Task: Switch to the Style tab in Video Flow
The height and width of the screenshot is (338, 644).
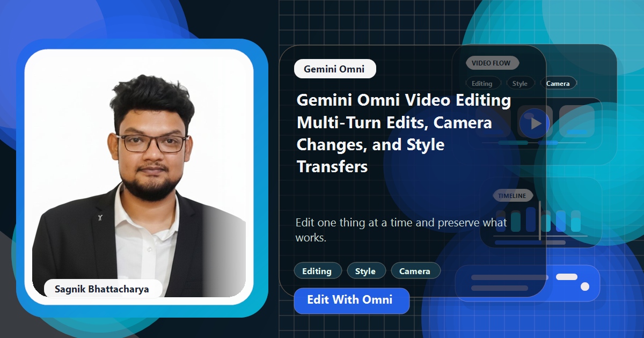Action: tap(520, 83)
